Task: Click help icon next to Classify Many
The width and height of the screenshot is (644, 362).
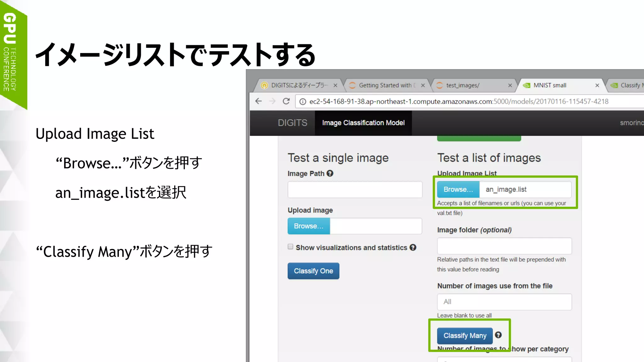Action: pos(498,335)
